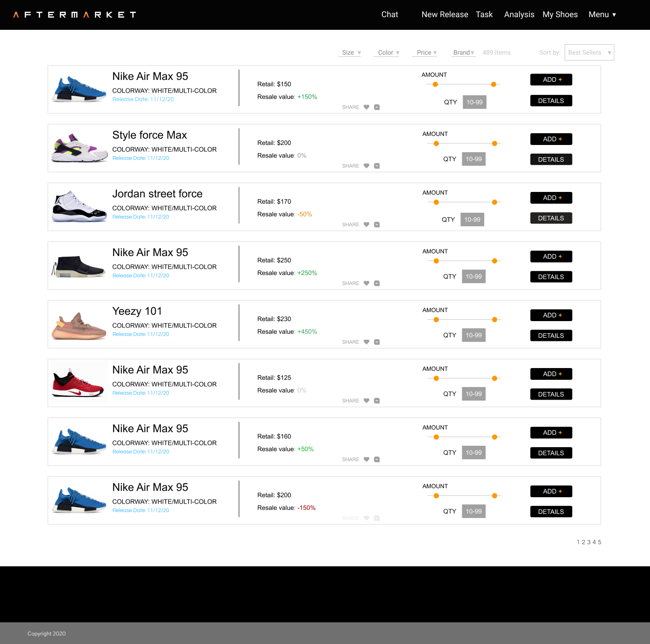
Task: Click the AFTERMARKET logo in header
Action: click(74, 15)
